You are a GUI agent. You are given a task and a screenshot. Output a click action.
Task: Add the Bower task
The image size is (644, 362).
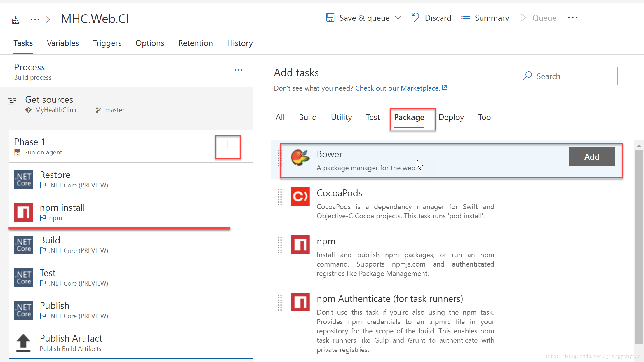(592, 157)
